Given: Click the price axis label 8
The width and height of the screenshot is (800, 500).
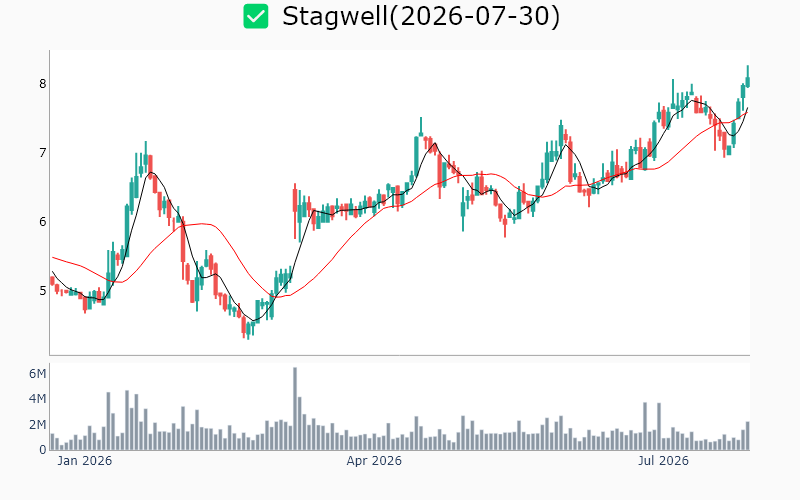Looking at the screenshot, I should click(x=42, y=84).
